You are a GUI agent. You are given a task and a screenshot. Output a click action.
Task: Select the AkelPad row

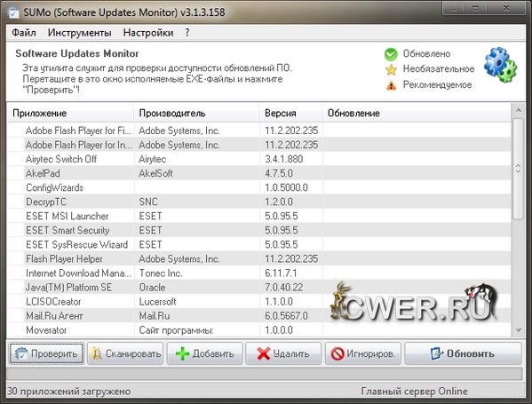(x=259, y=173)
